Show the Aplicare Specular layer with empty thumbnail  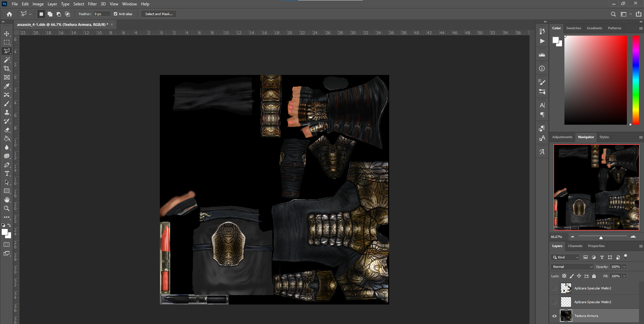554,302
